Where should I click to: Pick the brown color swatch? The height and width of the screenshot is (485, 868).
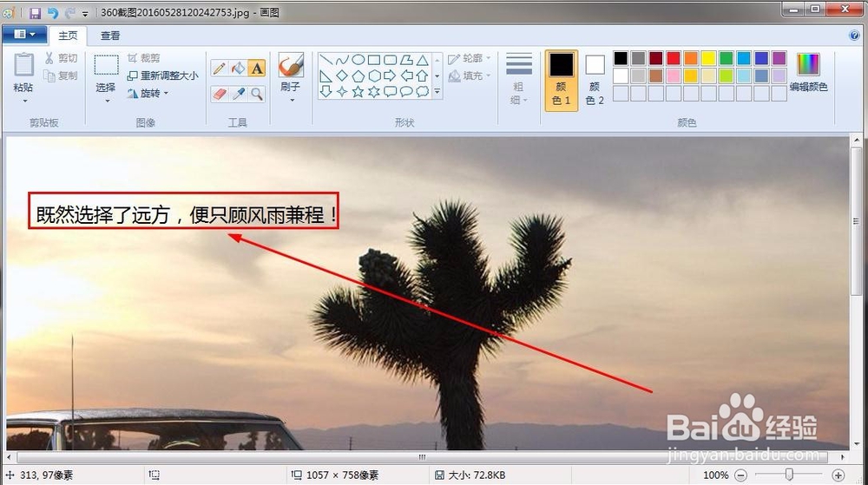click(656, 75)
